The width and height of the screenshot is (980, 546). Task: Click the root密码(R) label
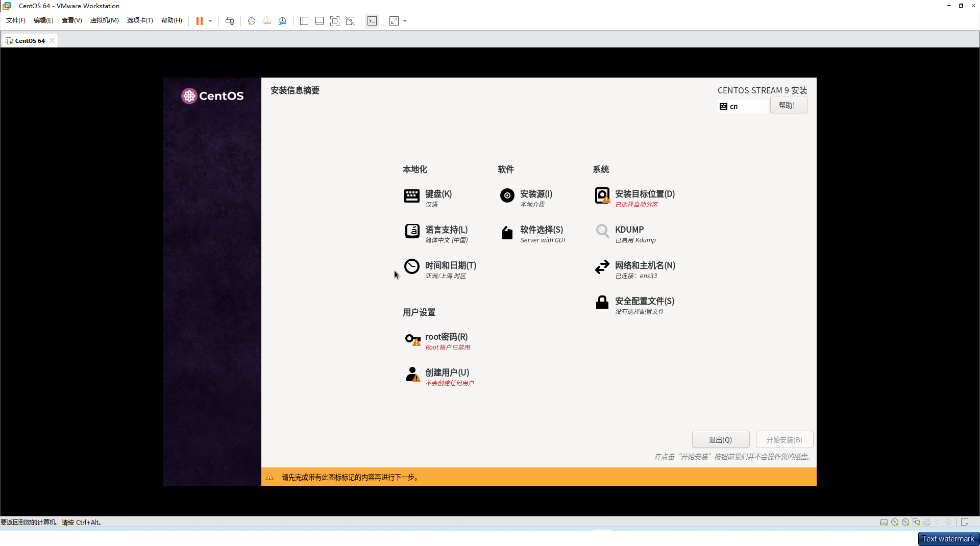[447, 337]
